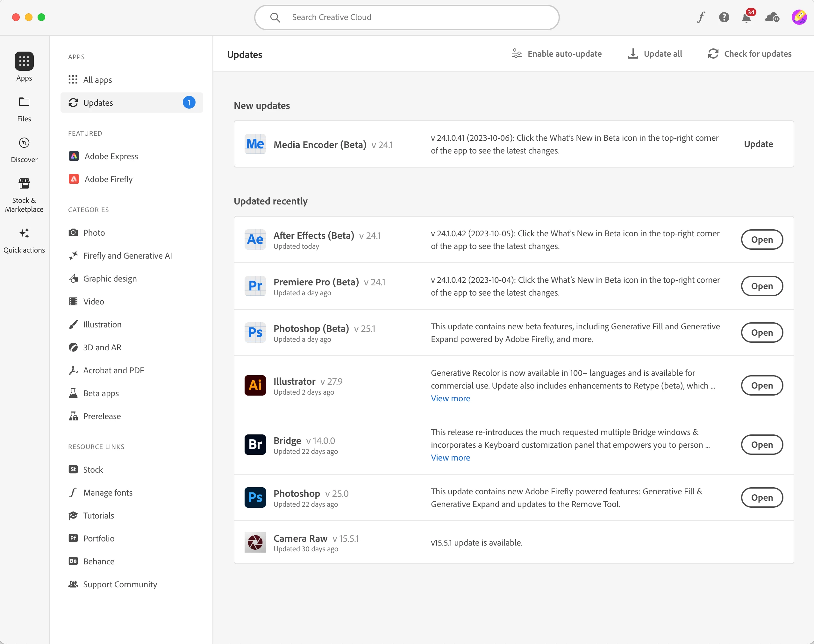Click the help question mark icon
Image resolution: width=814 pixels, height=644 pixels.
pyautogui.click(x=724, y=17)
